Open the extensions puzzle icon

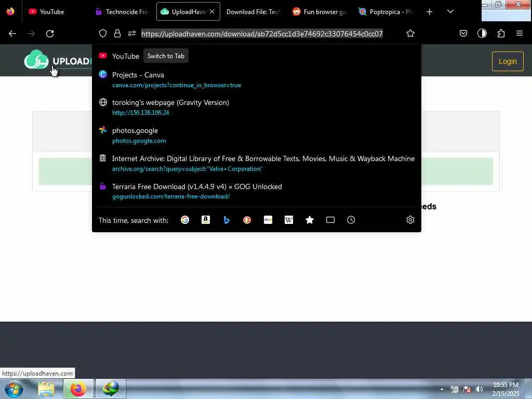501,33
